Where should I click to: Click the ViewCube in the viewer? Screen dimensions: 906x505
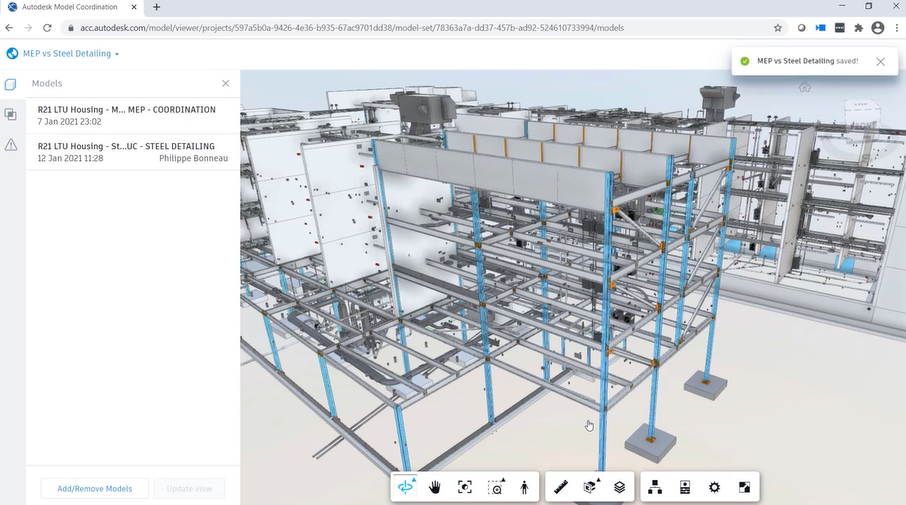pyautogui.click(x=863, y=120)
